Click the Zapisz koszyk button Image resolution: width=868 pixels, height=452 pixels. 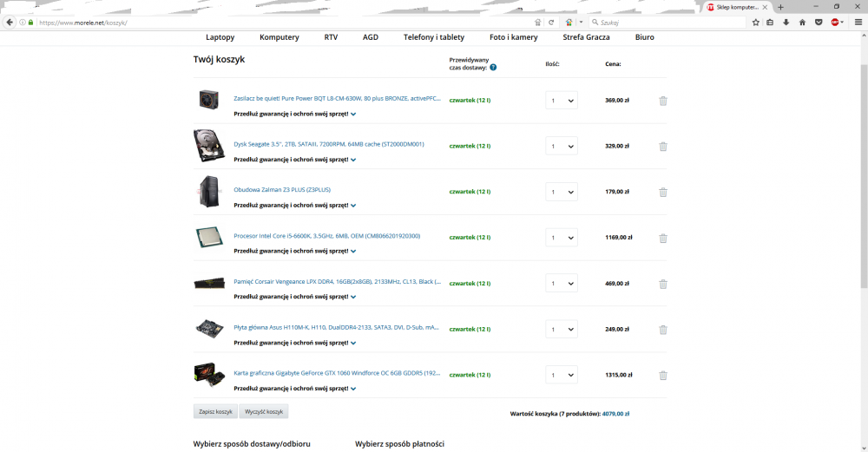(215, 411)
